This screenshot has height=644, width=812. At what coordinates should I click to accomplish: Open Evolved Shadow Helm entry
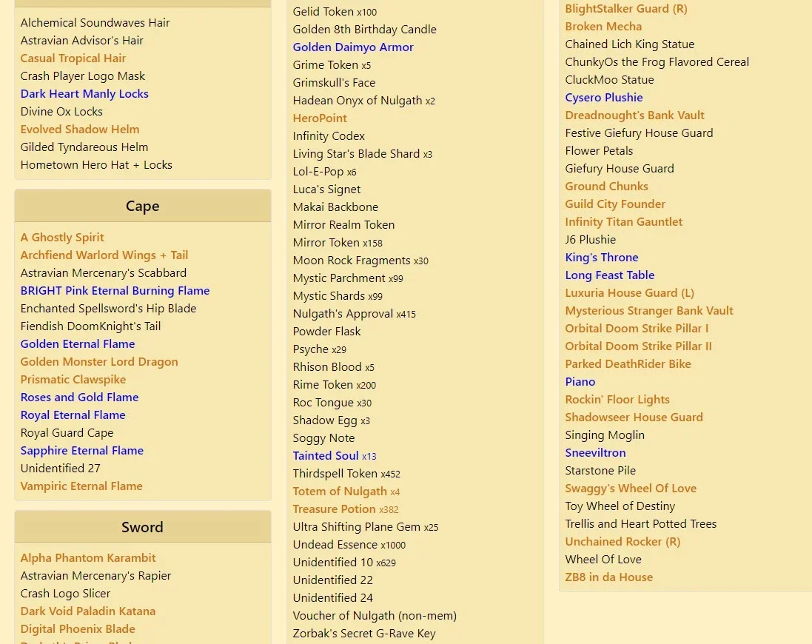[80, 129]
